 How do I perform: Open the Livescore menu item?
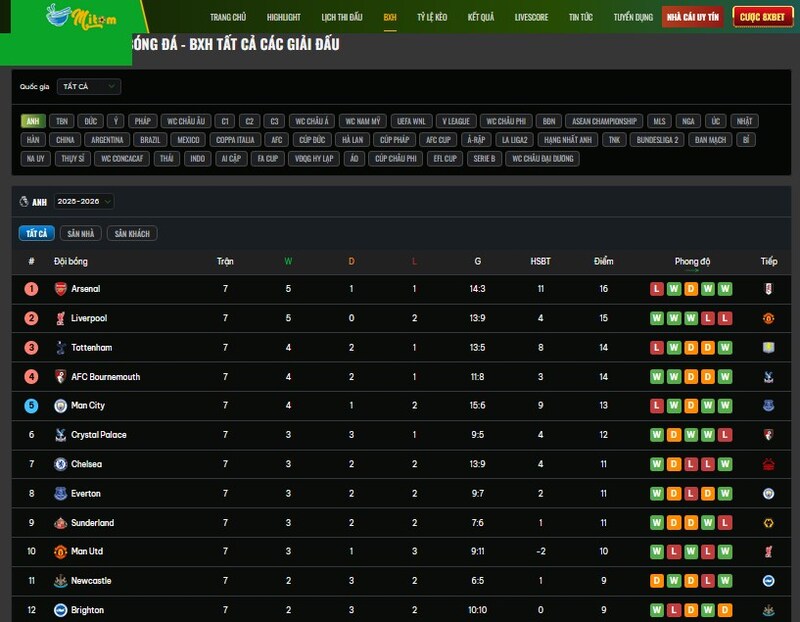[531, 17]
